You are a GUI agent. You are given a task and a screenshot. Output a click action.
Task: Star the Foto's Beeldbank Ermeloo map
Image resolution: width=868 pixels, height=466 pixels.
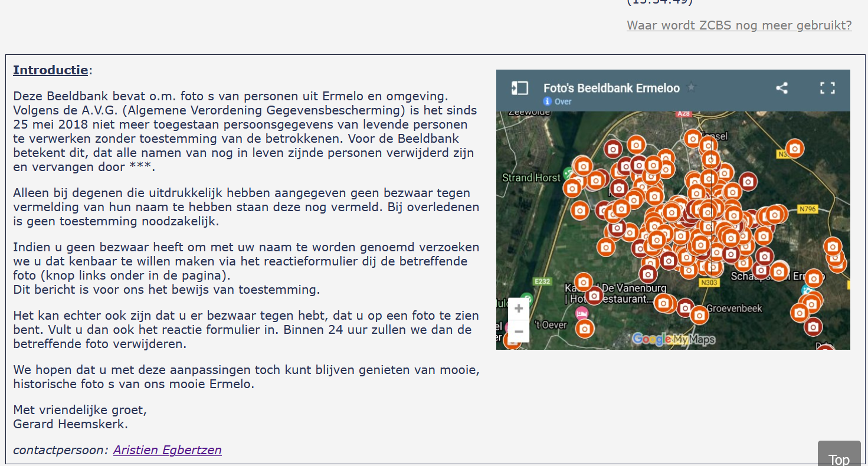(692, 88)
